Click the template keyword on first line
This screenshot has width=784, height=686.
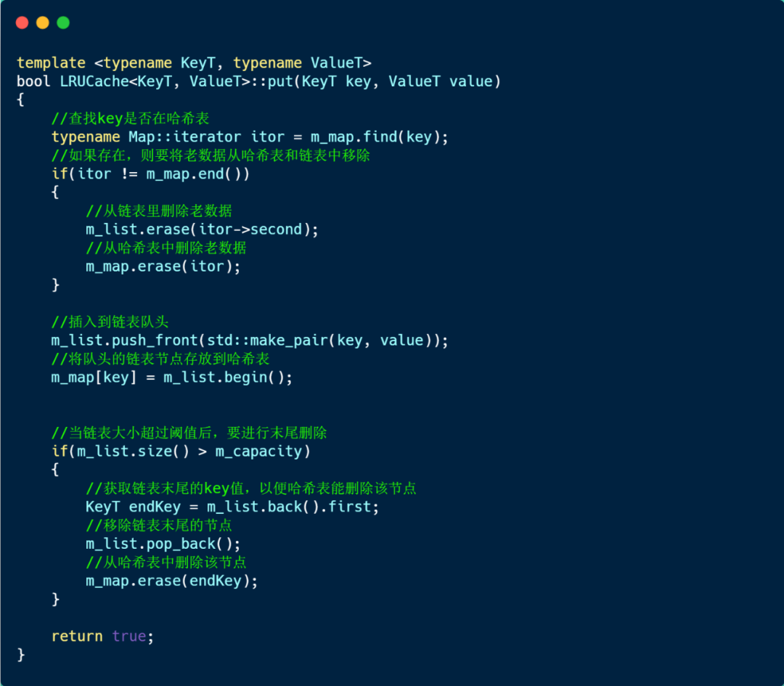pyautogui.click(x=51, y=63)
